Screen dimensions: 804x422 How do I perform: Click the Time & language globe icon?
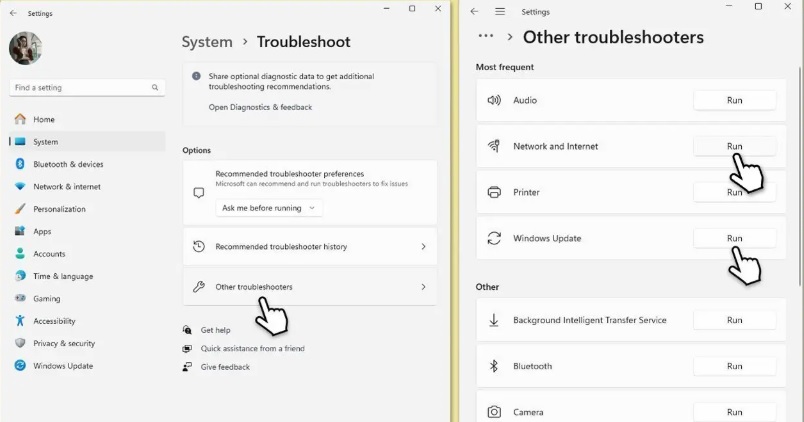click(20, 276)
